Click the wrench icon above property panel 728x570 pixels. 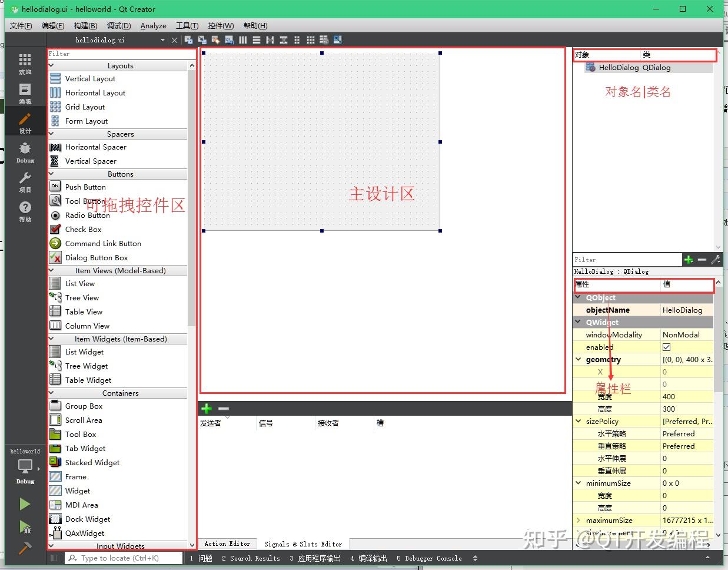tap(716, 259)
